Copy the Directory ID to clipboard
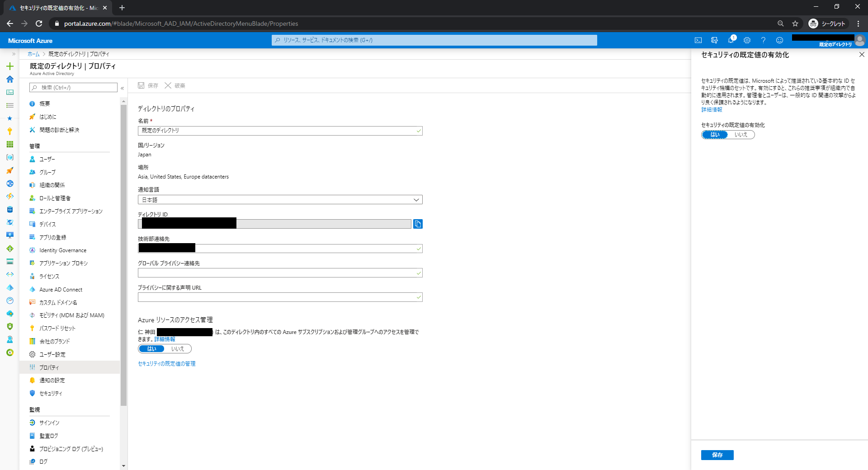868x470 pixels. coord(418,224)
